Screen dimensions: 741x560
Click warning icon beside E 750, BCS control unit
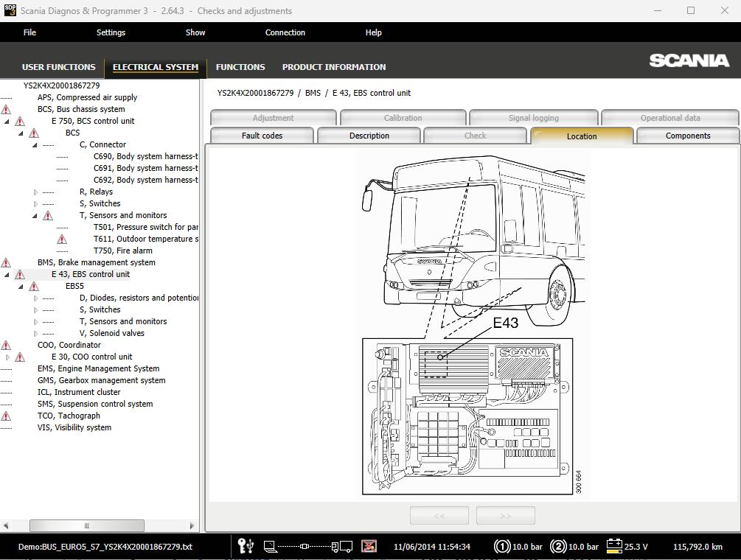tap(20, 122)
